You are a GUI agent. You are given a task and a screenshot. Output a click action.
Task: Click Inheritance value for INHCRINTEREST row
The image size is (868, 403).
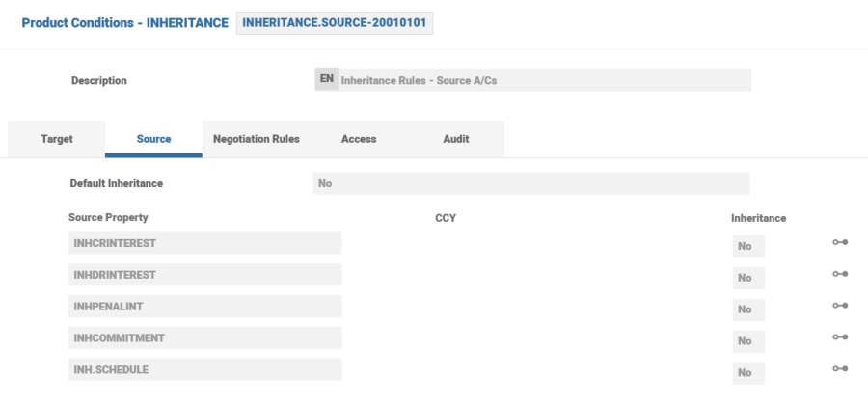coord(747,246)
